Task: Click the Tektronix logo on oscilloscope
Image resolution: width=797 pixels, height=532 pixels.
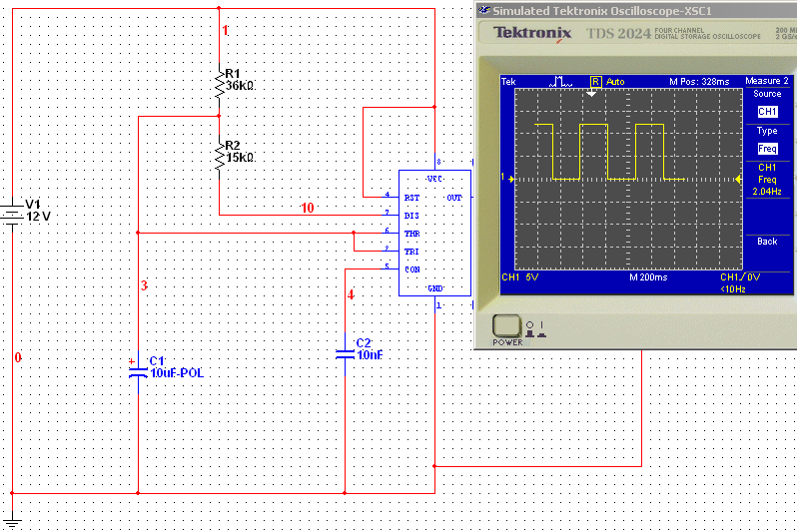Action: [x=532, y=34]
